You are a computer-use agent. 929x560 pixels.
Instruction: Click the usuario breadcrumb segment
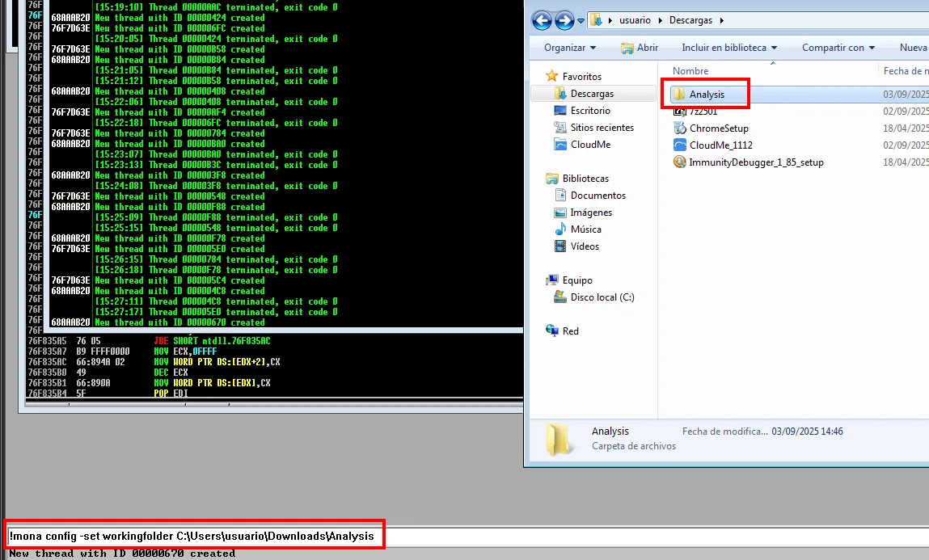636,20
